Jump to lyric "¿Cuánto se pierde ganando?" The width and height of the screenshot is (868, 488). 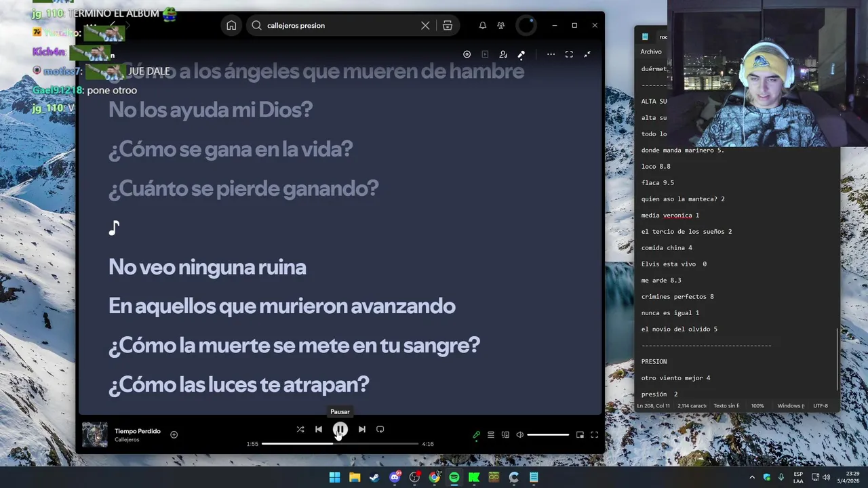pos(243,188)
